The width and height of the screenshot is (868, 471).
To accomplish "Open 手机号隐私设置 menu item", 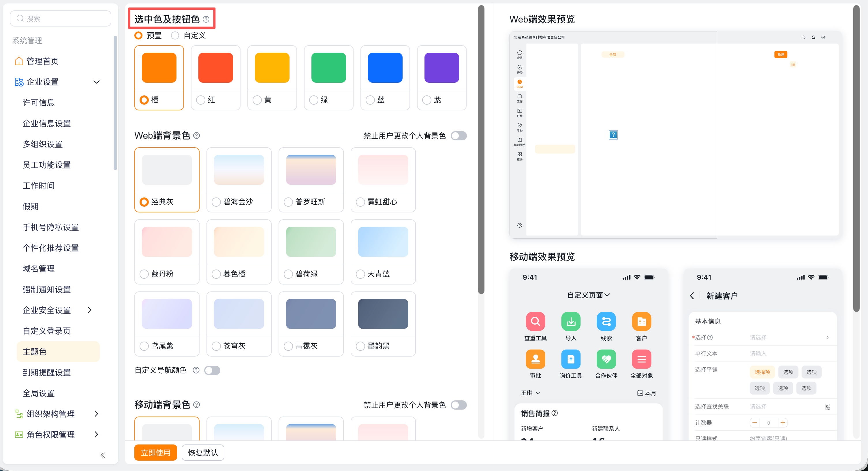I will [x=50, y=227].
